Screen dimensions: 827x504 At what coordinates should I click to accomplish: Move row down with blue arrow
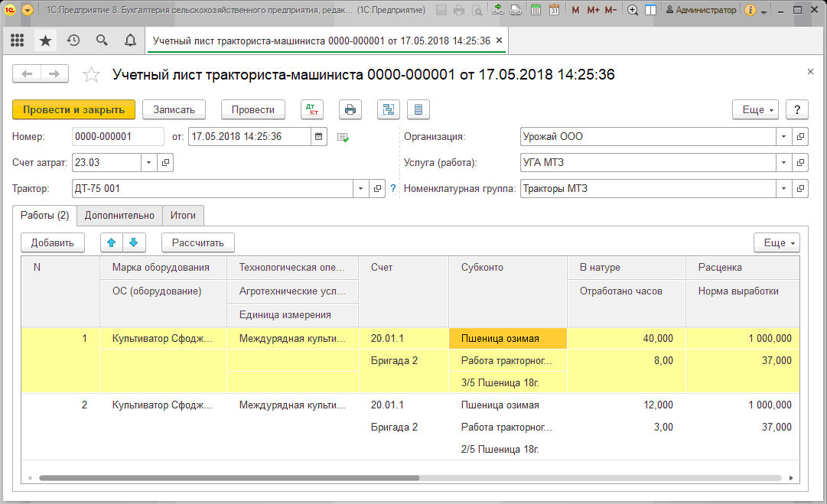coord(133,242)
